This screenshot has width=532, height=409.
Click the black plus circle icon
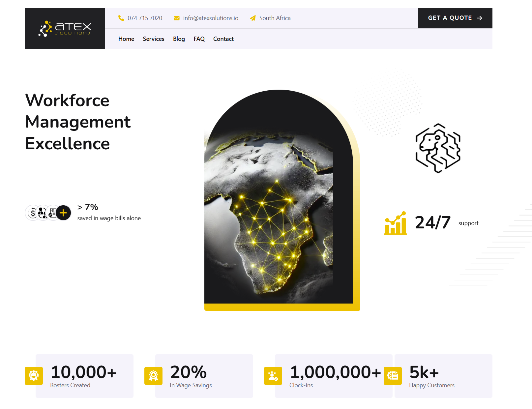tap(63, 213)
